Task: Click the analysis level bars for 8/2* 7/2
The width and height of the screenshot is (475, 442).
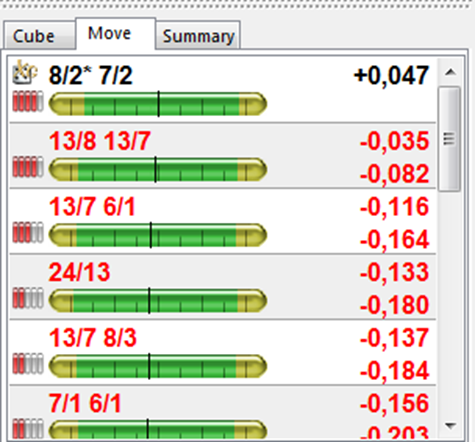Action: 28,101
